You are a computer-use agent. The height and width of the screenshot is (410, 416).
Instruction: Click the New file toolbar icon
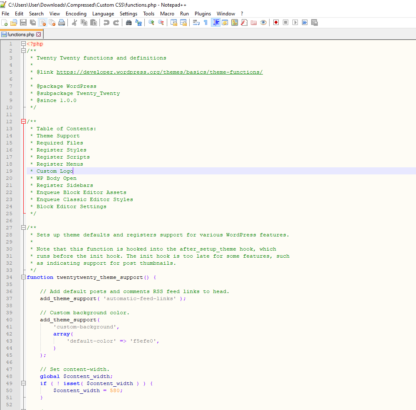[x=5, y=23]
